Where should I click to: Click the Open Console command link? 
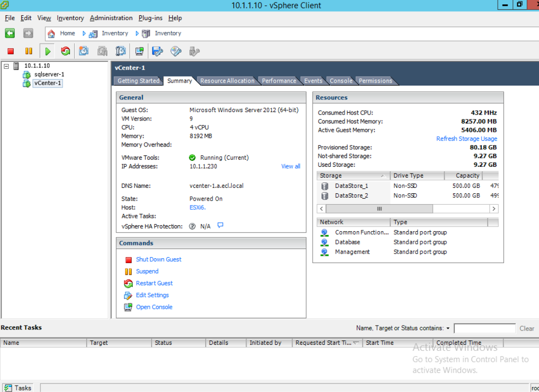pos(154,307)
